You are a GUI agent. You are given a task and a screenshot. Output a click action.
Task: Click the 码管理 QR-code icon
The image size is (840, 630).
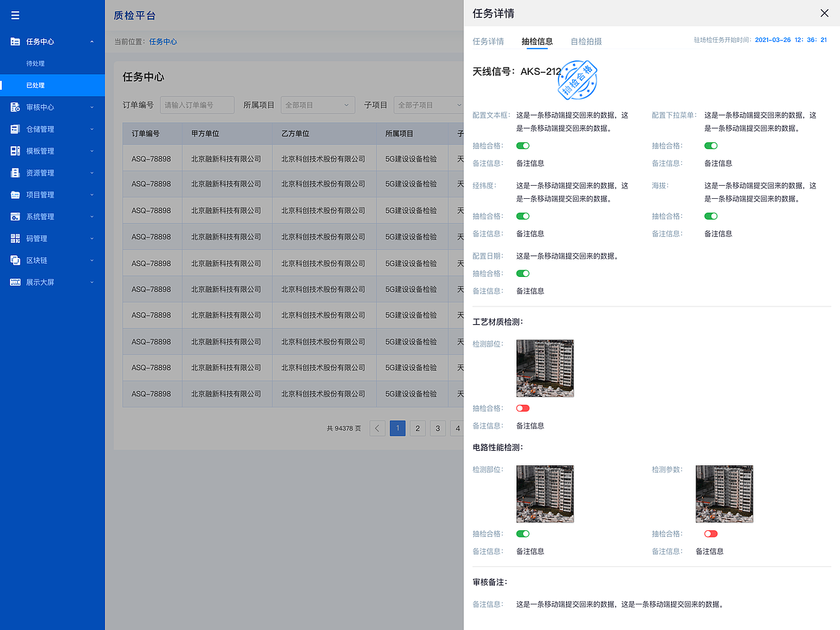click(14, 238)
